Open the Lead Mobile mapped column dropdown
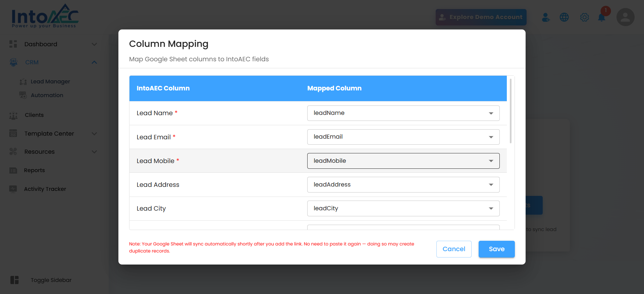 click(403, 161)
